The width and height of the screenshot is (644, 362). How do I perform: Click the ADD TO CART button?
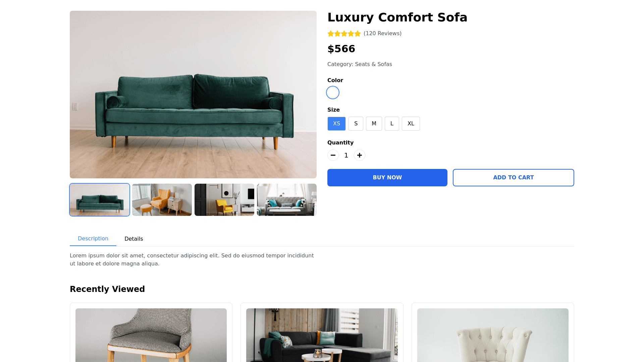[514, 178]
